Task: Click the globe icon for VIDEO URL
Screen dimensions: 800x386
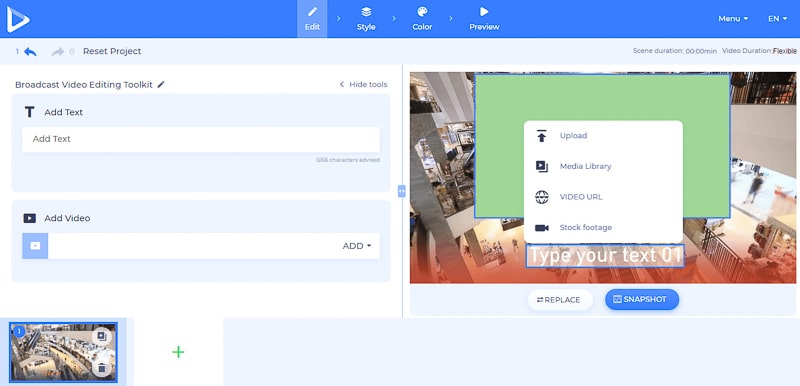Action: 542,197
